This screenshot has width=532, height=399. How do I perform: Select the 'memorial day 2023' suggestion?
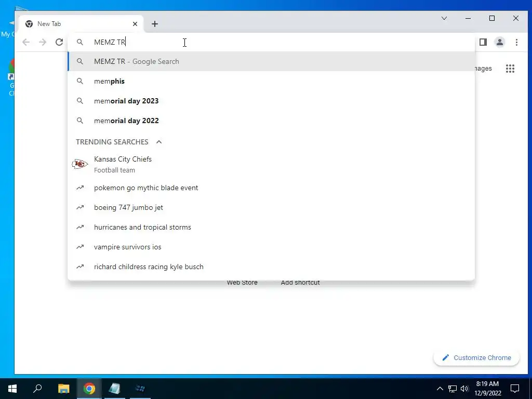pyautogui.click(x=271, y=101)
